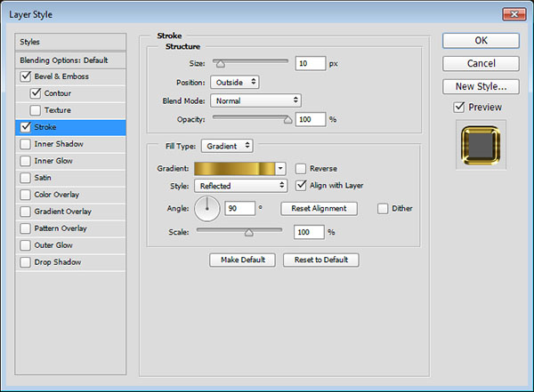Toggle the Reverse gradient checkbox

(302, 168)
